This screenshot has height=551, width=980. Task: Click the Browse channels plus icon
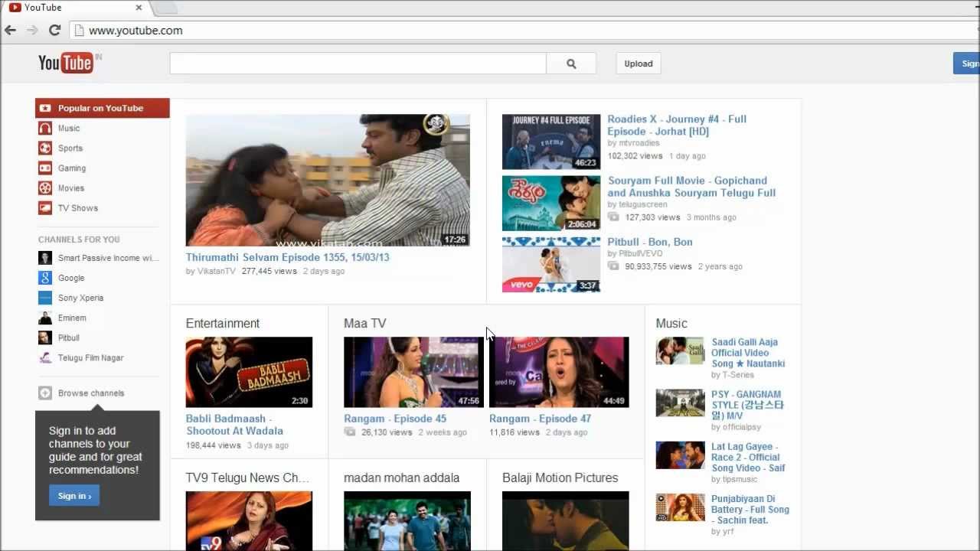(x=45, y=393)
